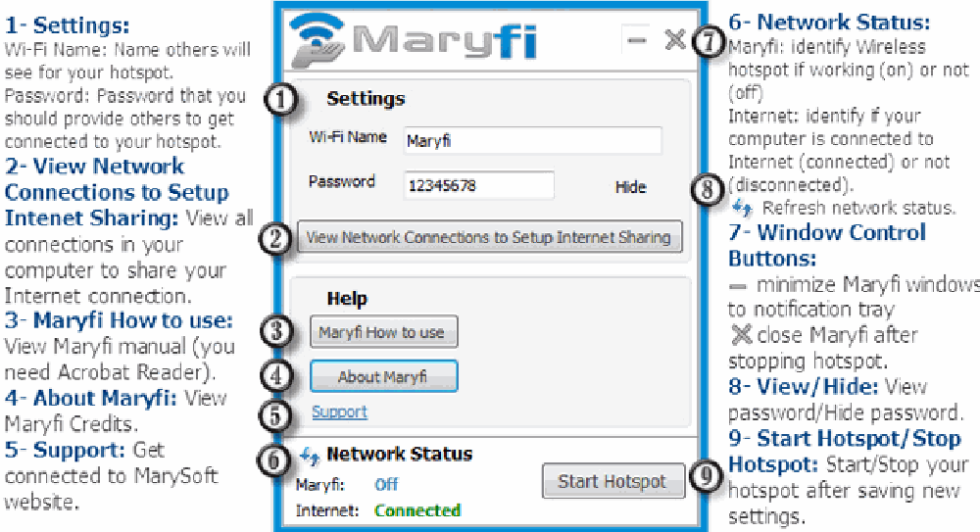Click '3- Maryfi How to use:' description heading
The image size is (980, 532).
(119, 320)
